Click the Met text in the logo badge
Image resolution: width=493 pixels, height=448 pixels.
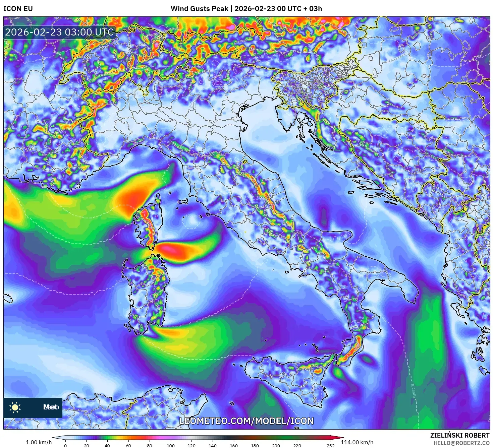(x=51, y=407)
